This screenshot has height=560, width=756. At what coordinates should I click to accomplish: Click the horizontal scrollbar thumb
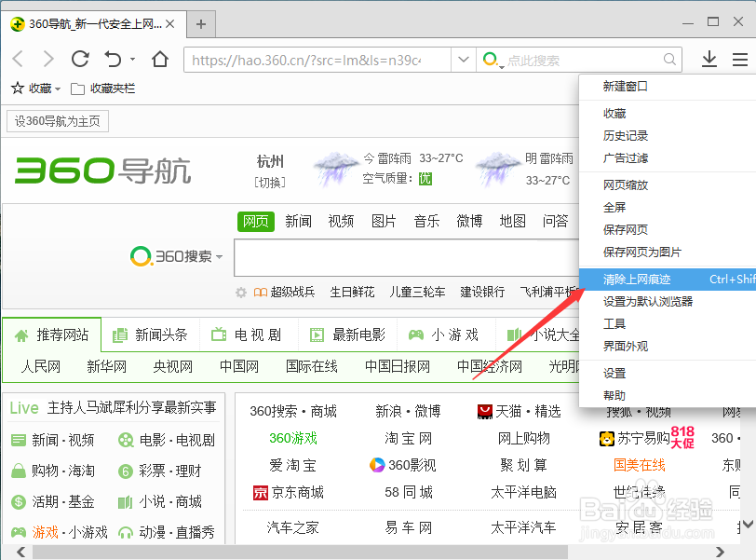(x=300, y=552)
